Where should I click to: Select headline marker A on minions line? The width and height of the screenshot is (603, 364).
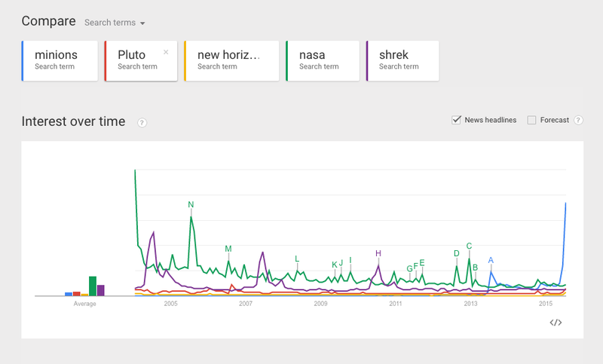[x=491, y=260]
